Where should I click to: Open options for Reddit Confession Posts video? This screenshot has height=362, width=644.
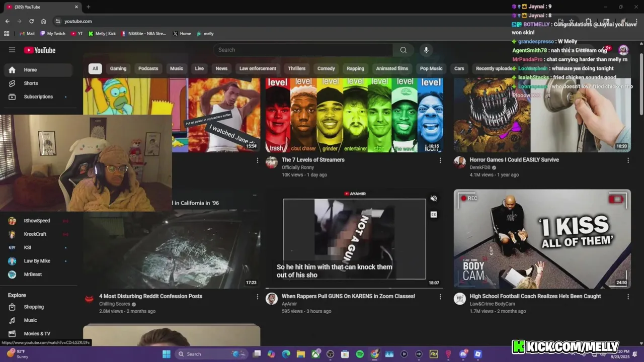[258, 297]
